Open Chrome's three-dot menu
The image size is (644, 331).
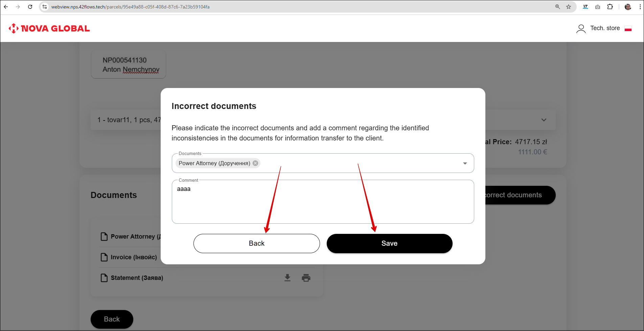tap(640, 7)
